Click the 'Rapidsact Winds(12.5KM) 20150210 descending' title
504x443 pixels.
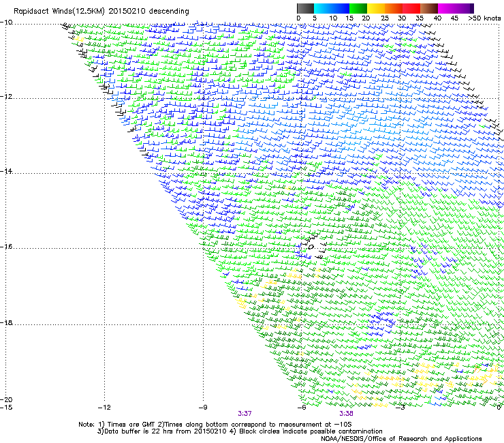point(101,12)
